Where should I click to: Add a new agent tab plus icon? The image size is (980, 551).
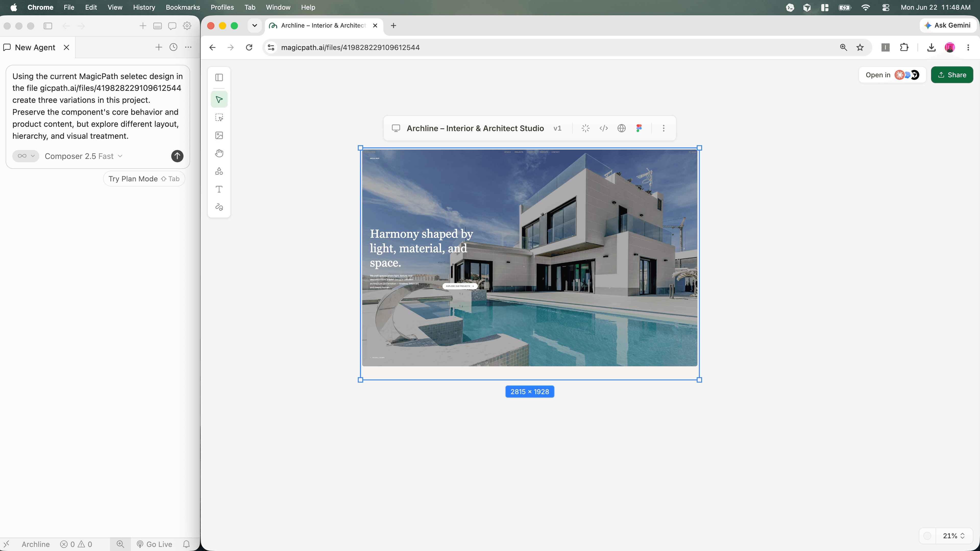tap(159, 47)
